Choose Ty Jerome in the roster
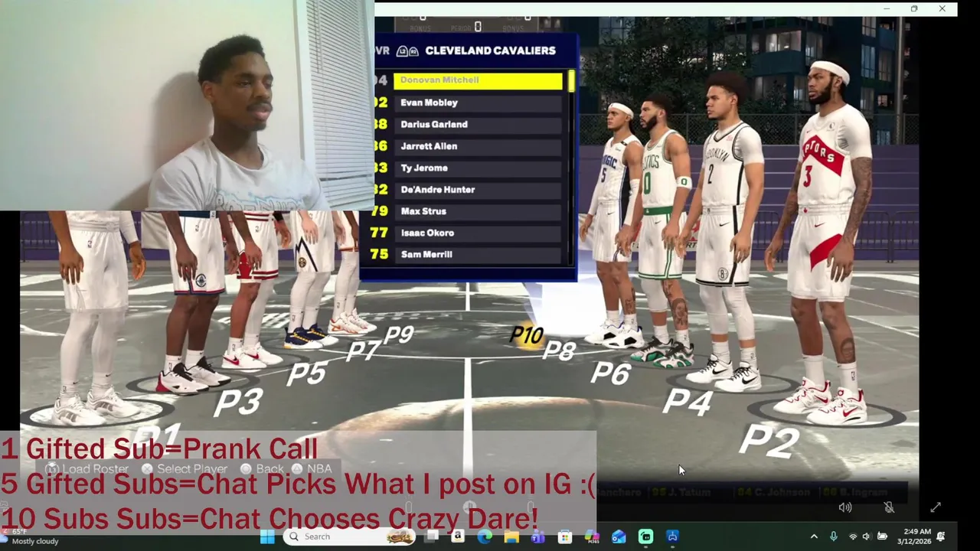This screenshot has height=551, width=980. (478, 168)
